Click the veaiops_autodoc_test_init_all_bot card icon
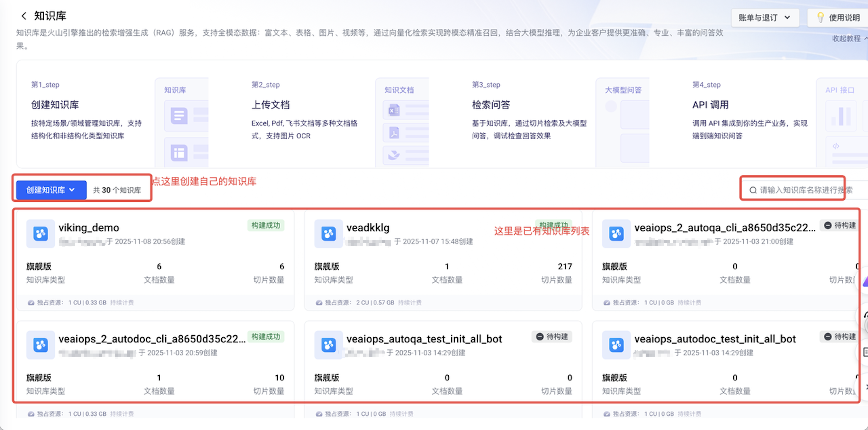868x430 pixels. click(x=616, y=345)
